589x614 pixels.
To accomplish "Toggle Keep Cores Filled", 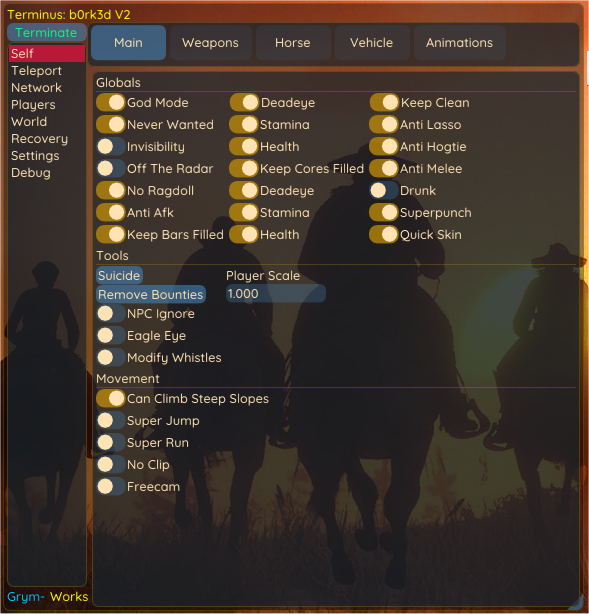I will point(244,168).
